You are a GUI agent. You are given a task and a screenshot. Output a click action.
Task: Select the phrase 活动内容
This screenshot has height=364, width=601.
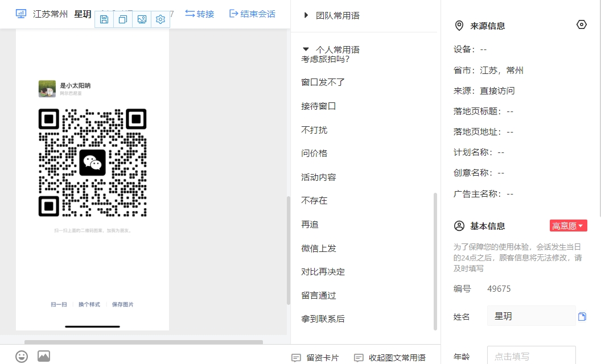point(319,177)
